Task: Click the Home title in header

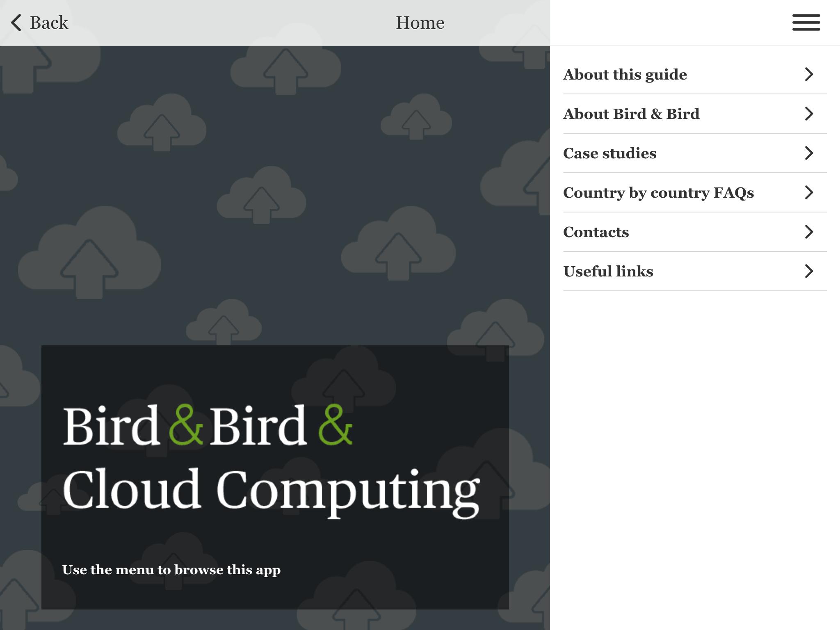Action: coord(420,23)
